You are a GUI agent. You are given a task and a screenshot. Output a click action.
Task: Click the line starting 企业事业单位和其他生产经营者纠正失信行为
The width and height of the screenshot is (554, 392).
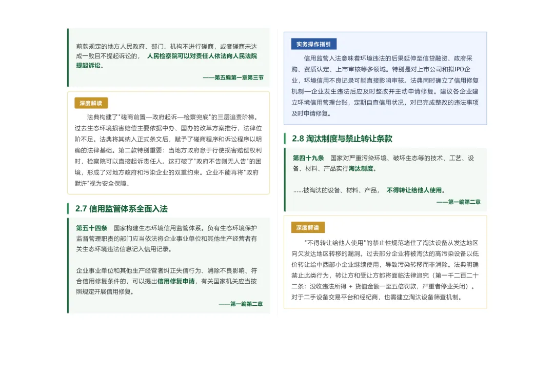click(166, 271)
